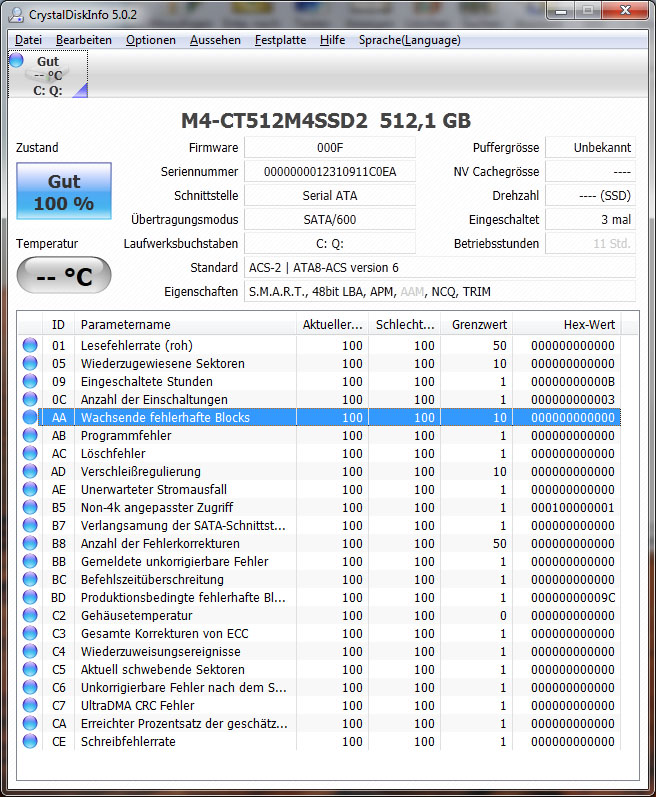This screenshot has height=797, width=656.
Task: Click status icon for Befehlszeitüberschreitung
Action: tap(30, 579)
